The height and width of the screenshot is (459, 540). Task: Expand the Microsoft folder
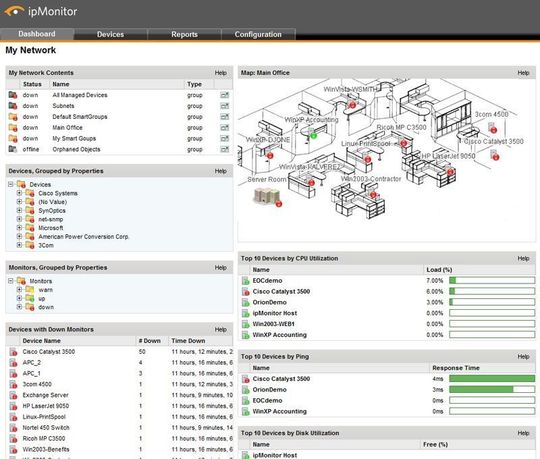click(x=19, y=228)
